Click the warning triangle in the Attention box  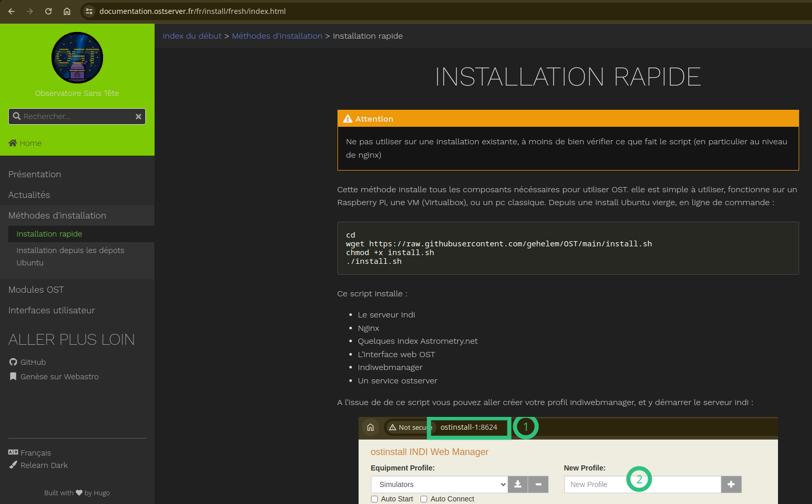click(348, 119)
